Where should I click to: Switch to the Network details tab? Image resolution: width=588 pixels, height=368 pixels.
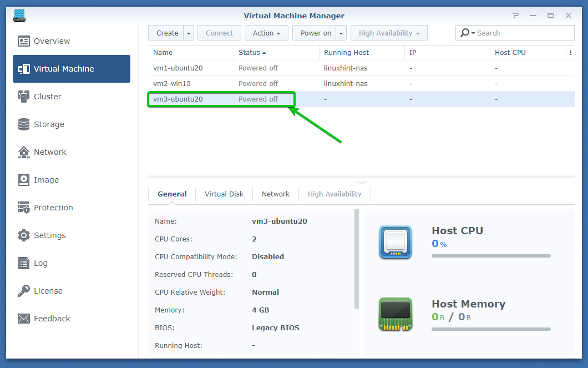pos(276,194)
